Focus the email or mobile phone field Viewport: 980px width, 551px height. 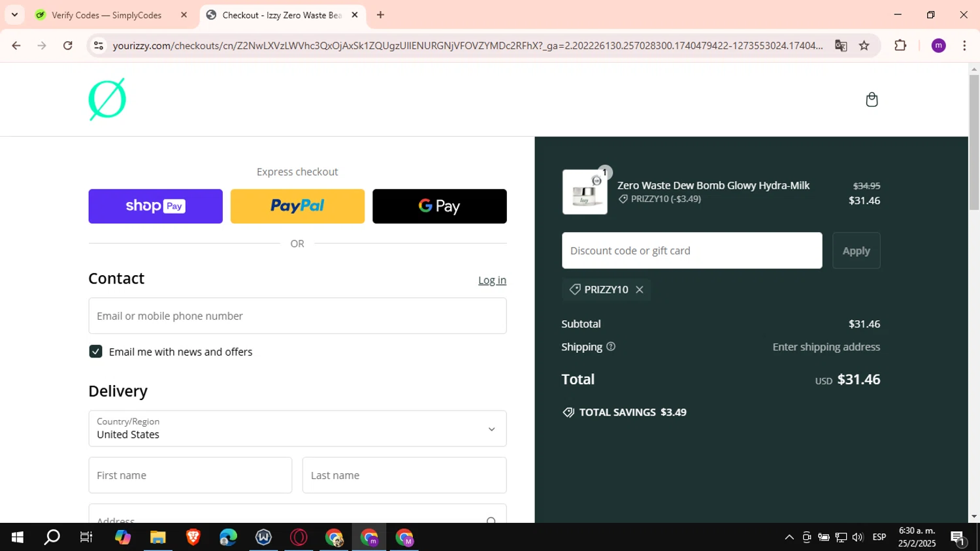click(297, 316)
